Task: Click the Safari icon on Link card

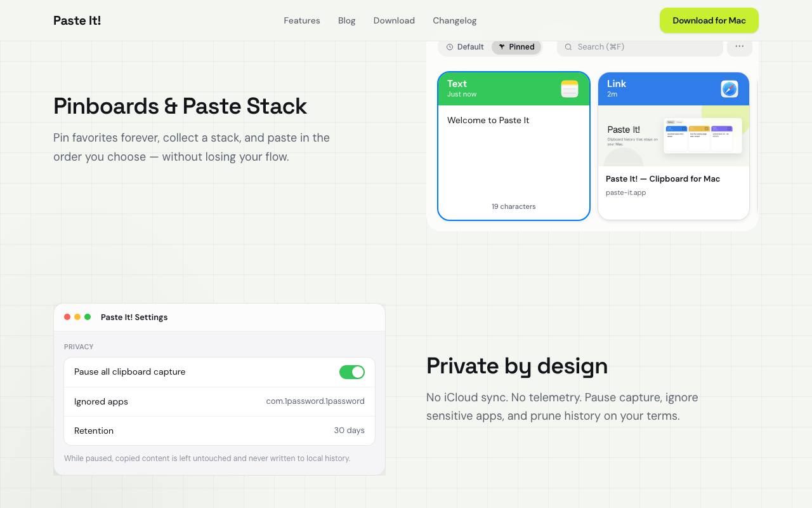Action: (x=730, y=89)
